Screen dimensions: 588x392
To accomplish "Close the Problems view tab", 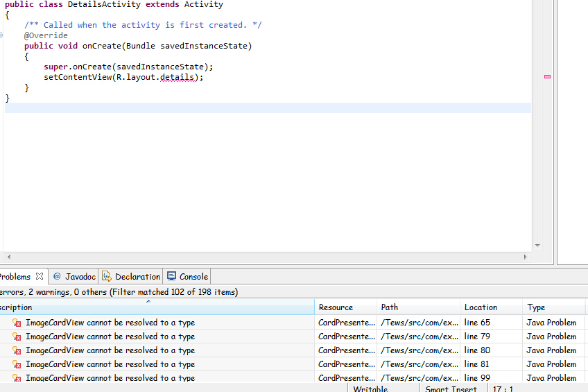I will [x=40, y=276].
